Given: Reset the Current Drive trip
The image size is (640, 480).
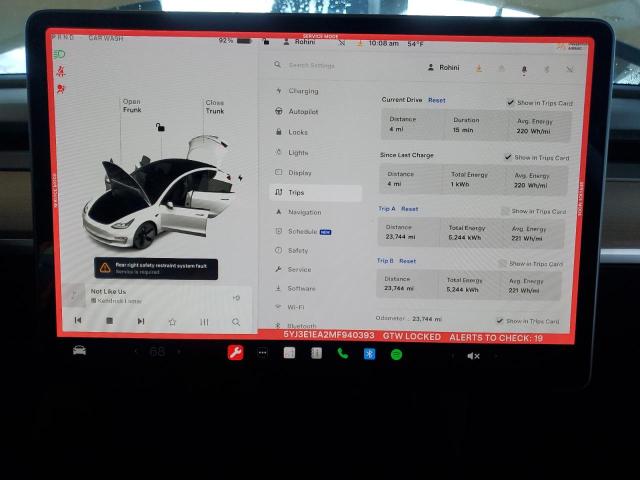Looking at the screenshot, I should [x=436, y=100].
